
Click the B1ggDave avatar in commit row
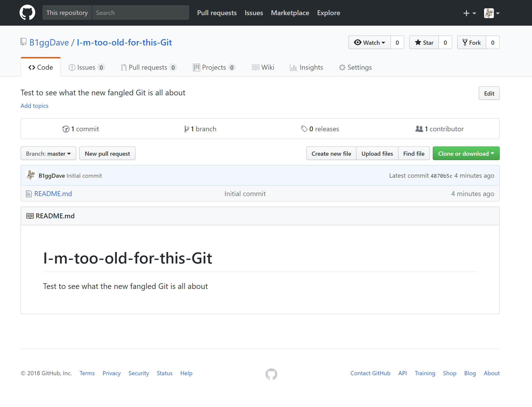pos(31,175)
